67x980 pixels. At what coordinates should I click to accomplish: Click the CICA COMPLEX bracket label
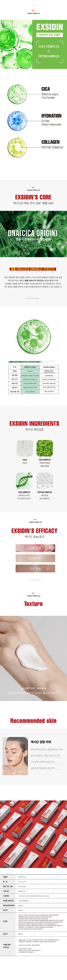coord(49,46)
